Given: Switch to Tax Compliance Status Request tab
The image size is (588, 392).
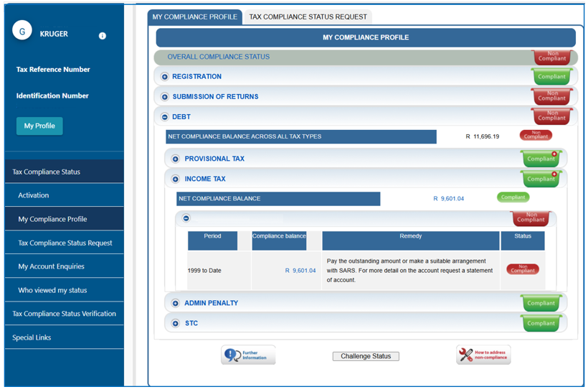Looking at the screenshot, I should pyautogui.click(x=308, y=17).
